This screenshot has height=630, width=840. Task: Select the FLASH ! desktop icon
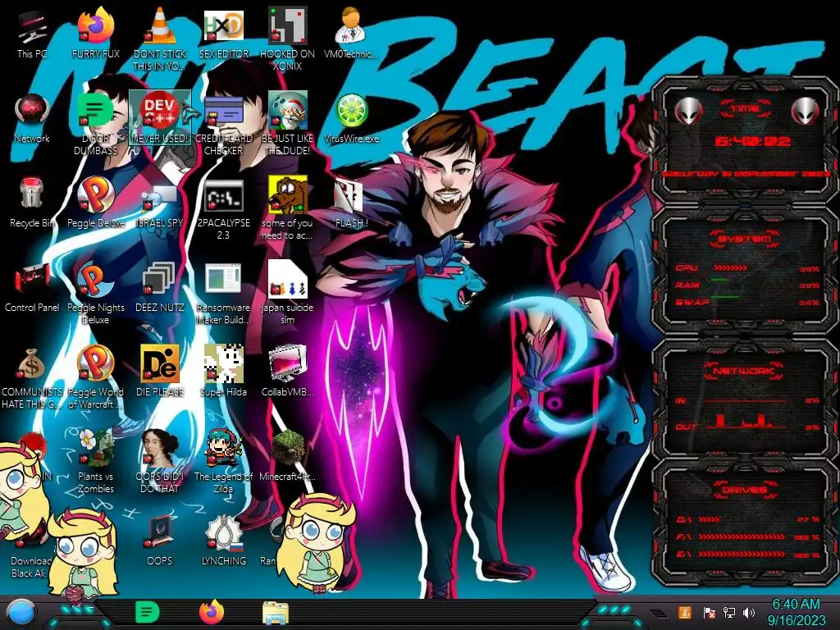pos(351,203)
